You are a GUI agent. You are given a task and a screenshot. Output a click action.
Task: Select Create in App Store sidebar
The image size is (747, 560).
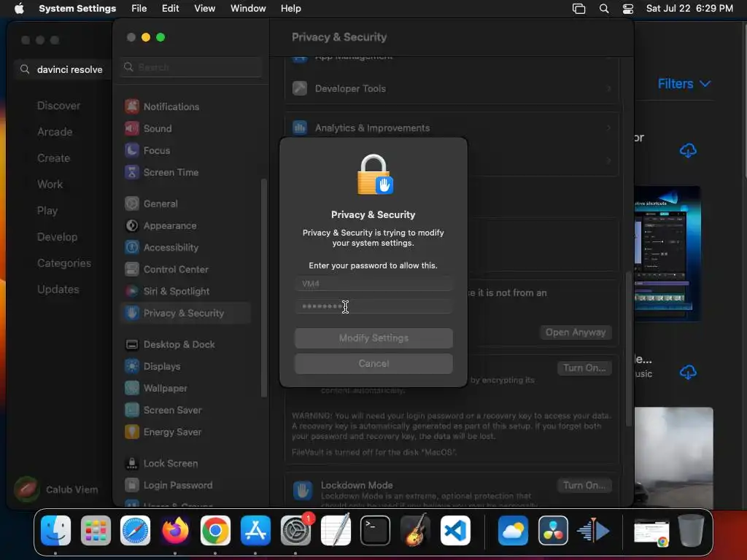click(x=53, y=158)
